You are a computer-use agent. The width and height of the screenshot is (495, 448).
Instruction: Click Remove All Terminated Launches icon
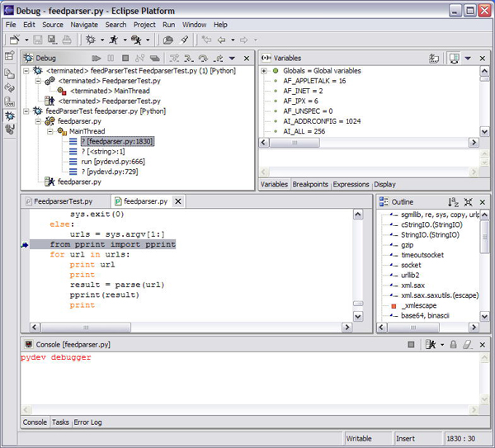coord(155,58)
